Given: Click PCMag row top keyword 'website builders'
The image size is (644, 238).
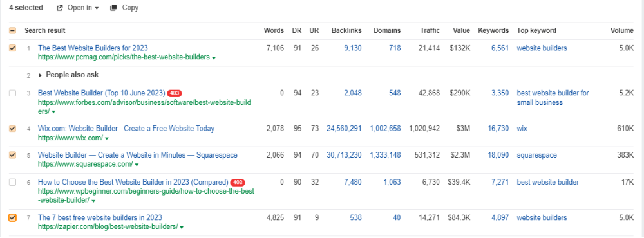Looking at the screenshot, I should (542, 48).
